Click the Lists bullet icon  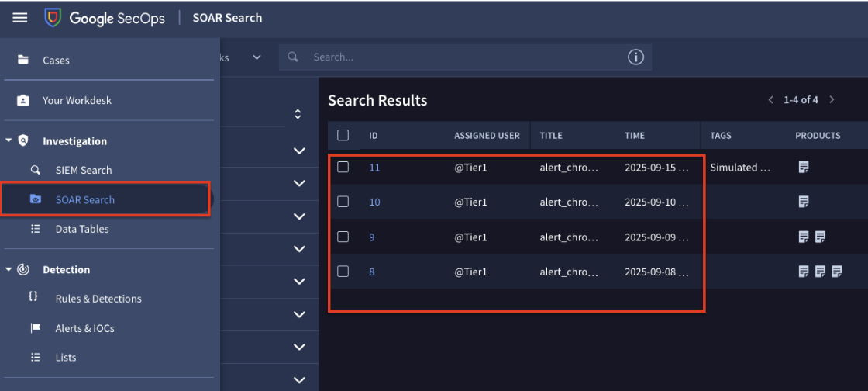36,357
